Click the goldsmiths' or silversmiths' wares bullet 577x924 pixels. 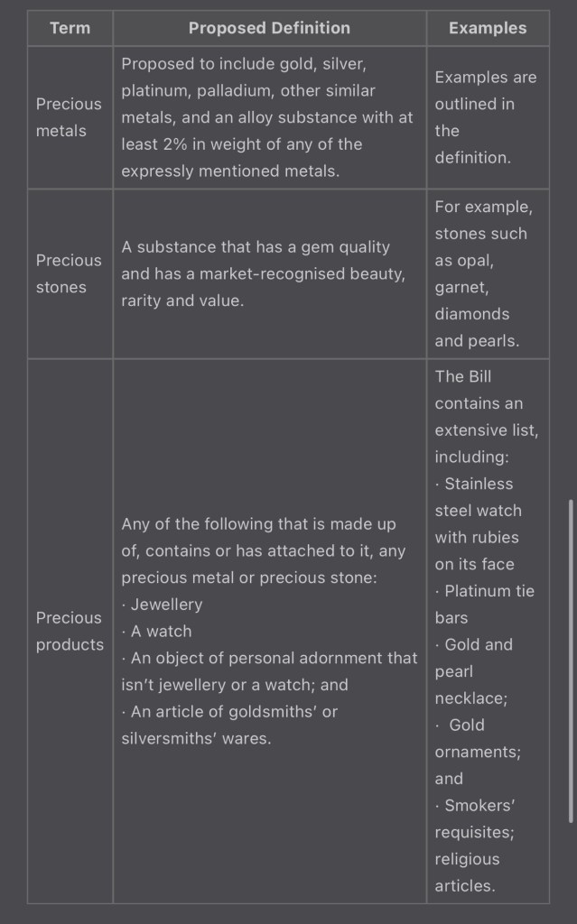point(229,725)
